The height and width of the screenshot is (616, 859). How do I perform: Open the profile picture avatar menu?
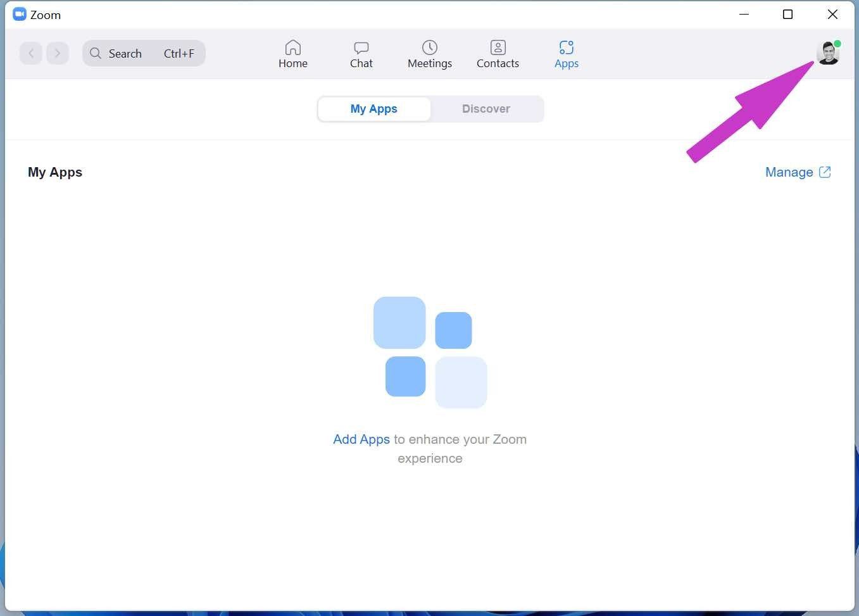828,53
